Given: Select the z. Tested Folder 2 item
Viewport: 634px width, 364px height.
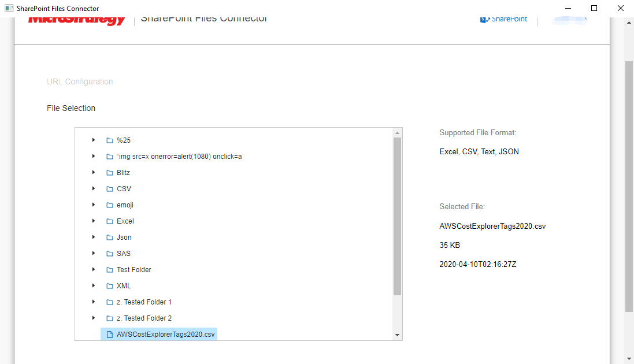Looking at the screenshot, I should (x=144, y=318).
